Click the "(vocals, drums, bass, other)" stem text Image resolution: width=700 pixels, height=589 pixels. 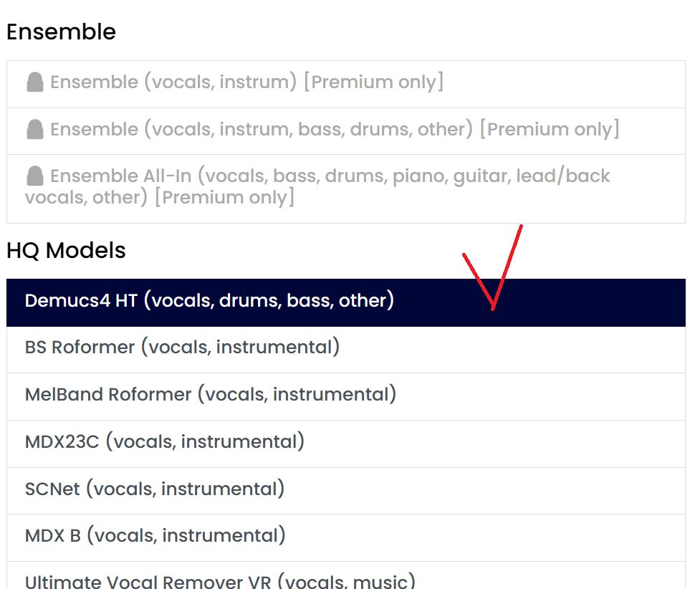click(x=269, y=301)
